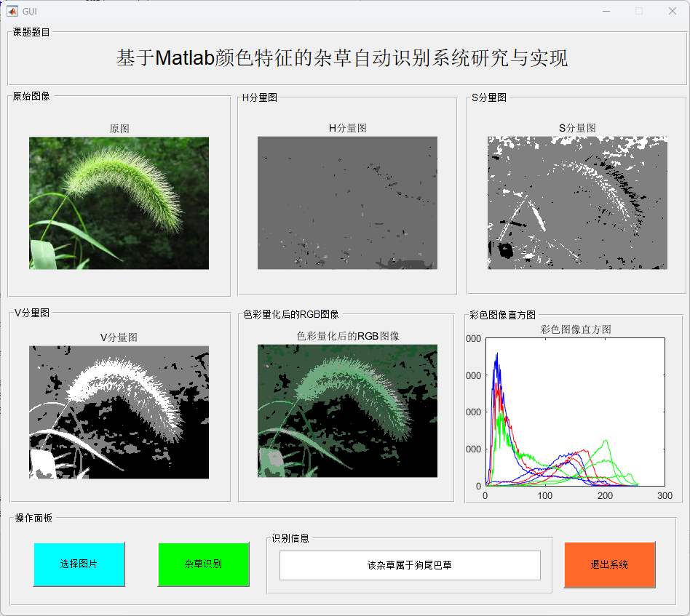Screen dimensions: 690x616
Task: Minimize the GUI window
Action: coord(606,11)
